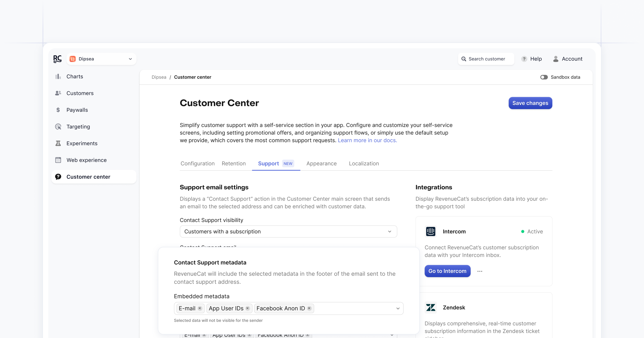Click the Targeting cursor icon

(58, 126)
